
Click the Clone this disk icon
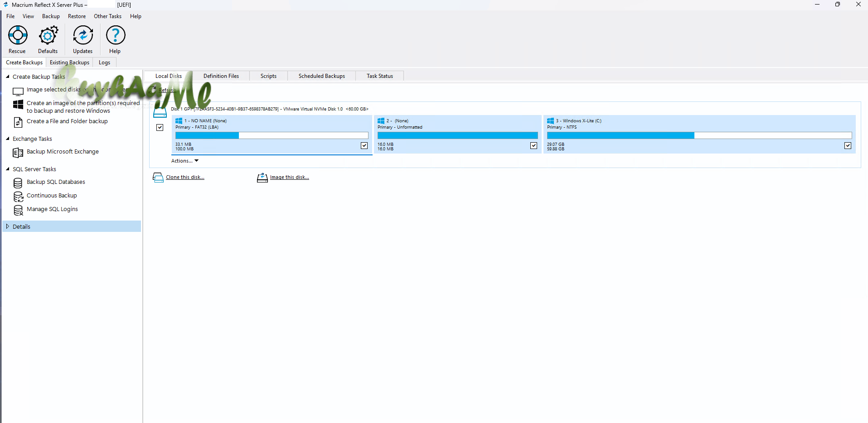pyautogui.click(x=158, y=178)
